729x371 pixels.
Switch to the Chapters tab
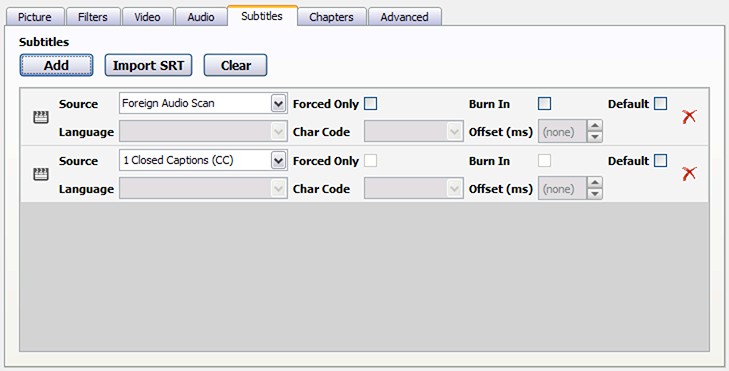[x=331, y=17]
